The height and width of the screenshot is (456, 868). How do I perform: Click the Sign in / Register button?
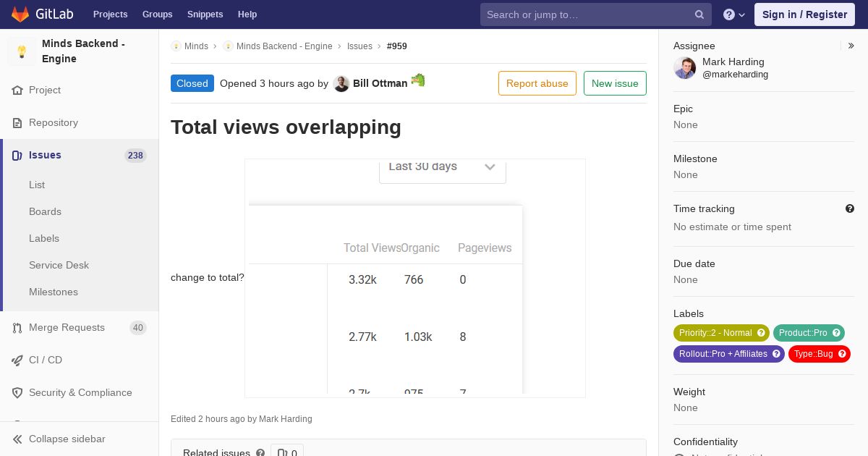pyautogui.click(x=804, y=14)
